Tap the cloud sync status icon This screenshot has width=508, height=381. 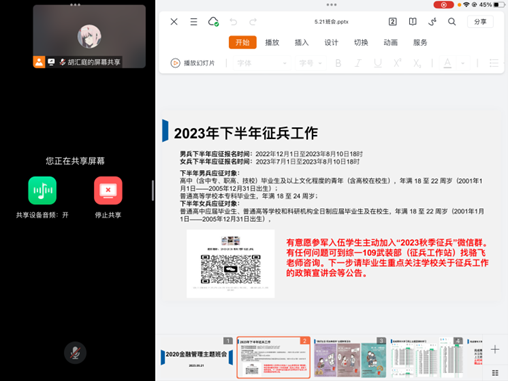click(x=213, y=22)
